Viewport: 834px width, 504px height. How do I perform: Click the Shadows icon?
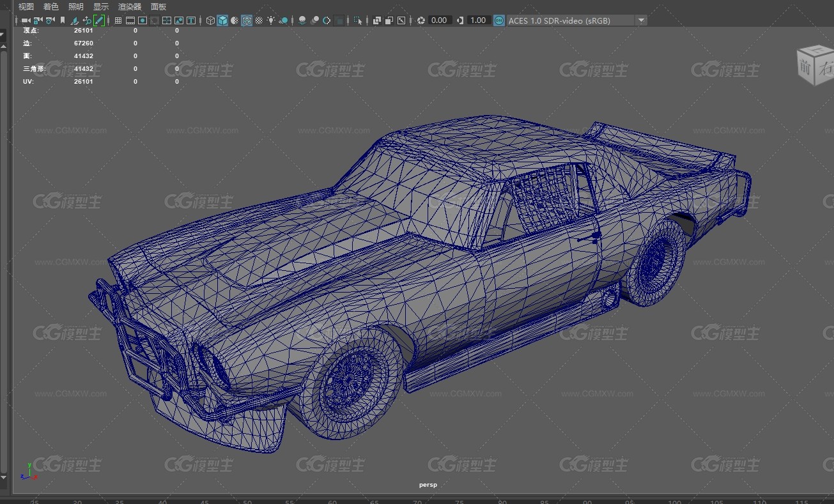click(284, 20)
